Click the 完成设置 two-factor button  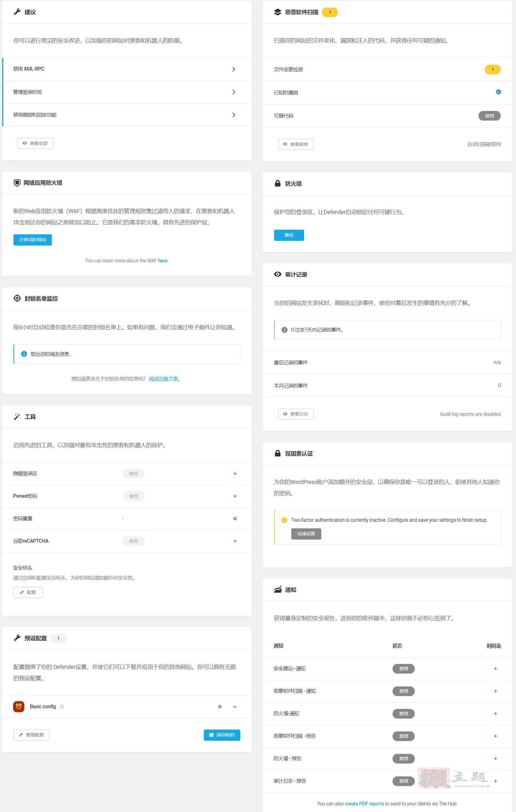[306, 534]
